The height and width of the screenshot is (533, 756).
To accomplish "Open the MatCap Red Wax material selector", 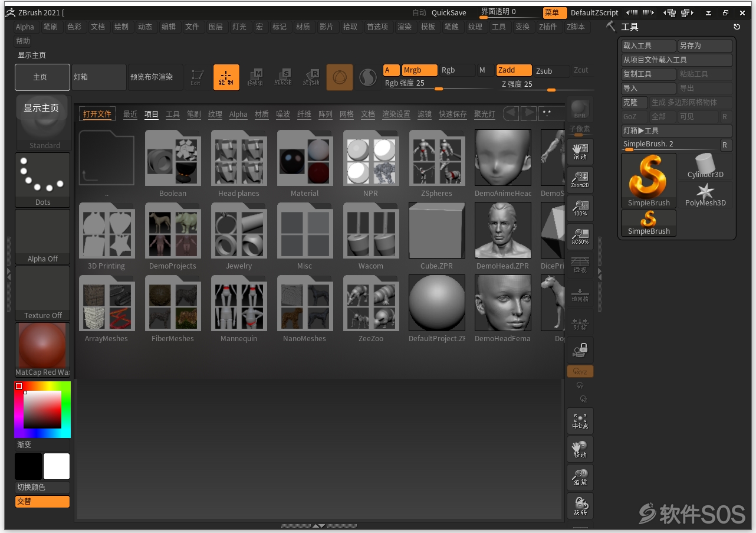I will tap(42, 350).
